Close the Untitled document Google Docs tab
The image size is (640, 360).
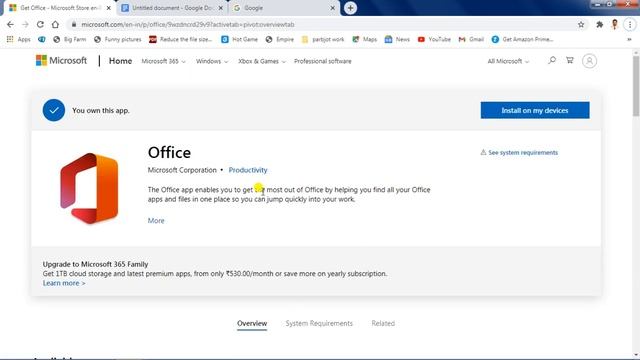[x=221, y=8]
